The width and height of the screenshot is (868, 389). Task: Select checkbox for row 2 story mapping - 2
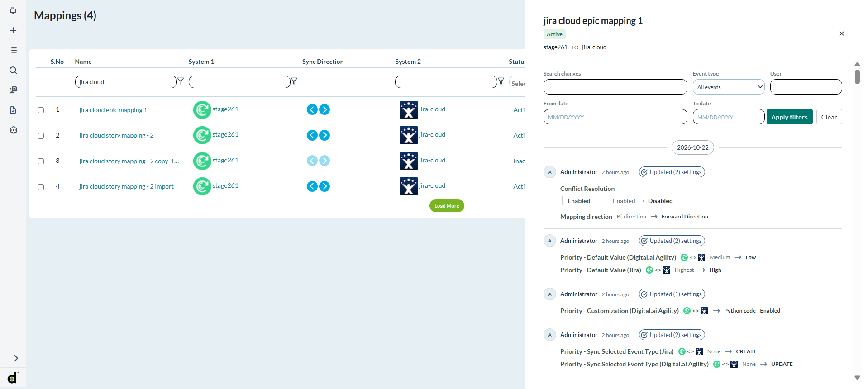point(41,136)
